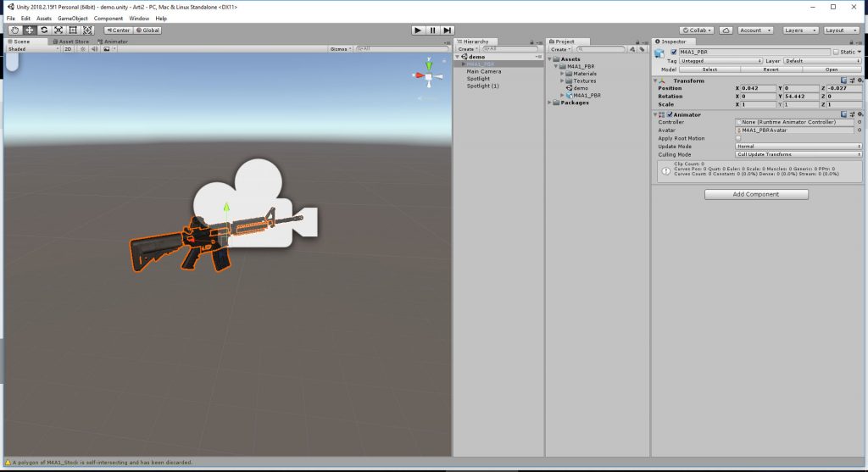The height and width of the screenshot is (472, 868).
Task: Switch to the Asset Store tab
Action: (x=71, y=42)
